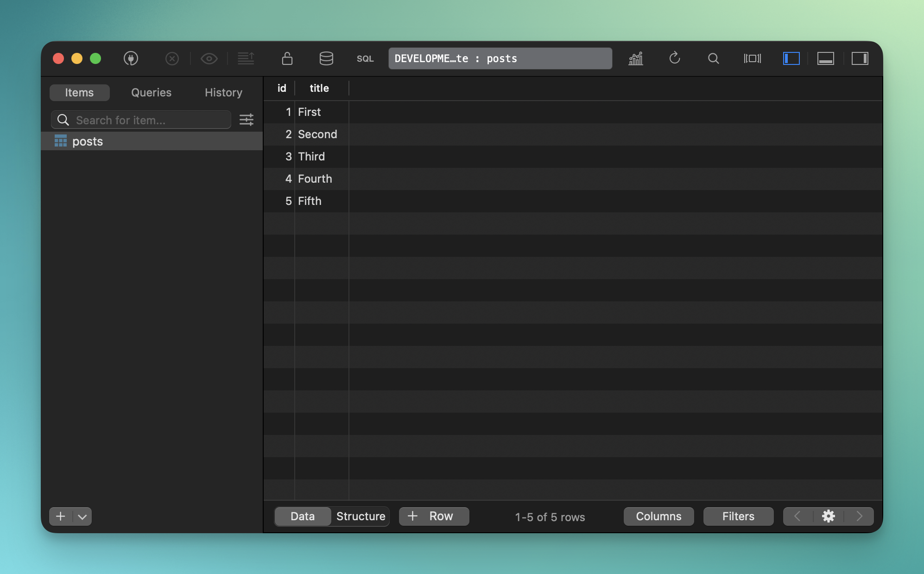
Task: Click the refresh reload icon
Action: click(675, 58)
